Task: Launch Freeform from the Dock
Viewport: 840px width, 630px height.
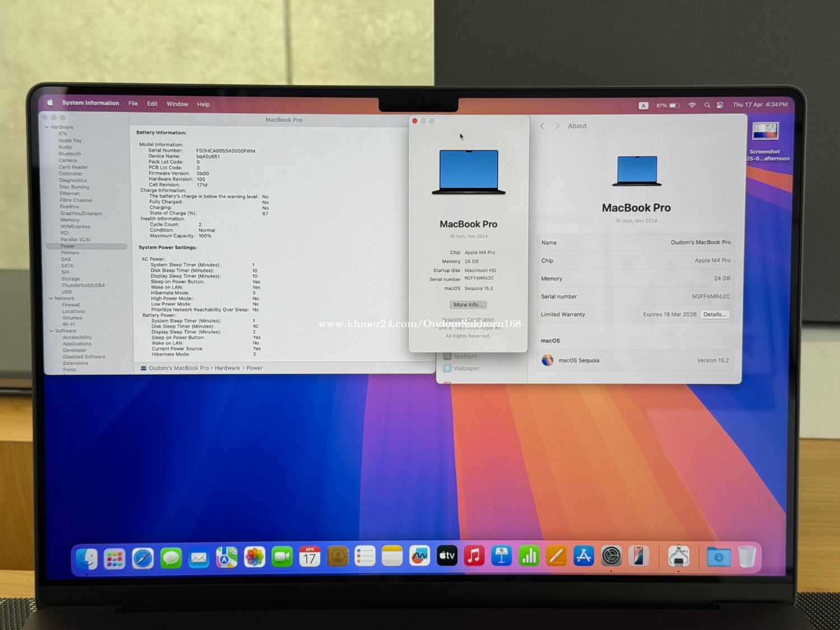Action: click(419, 556)
